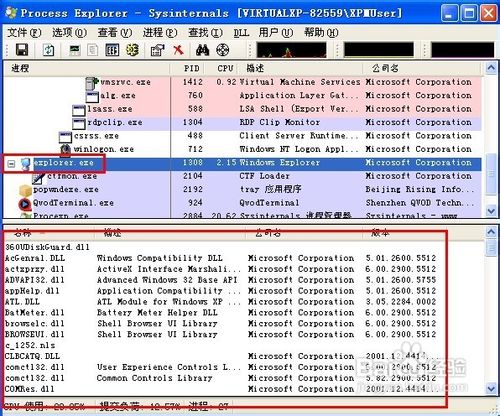The width and height of the screenshot is (500, 416).
Task: Click the DLL/handles view gear icon
Action: pos(132,50)
